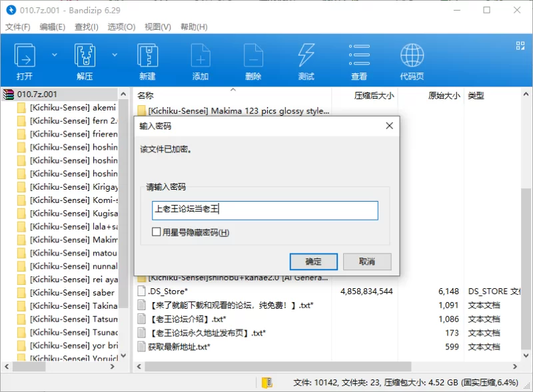Screen dimensions: 533x392
Task: Check 用星号隐藏密码(H) checkbox
Action: coord(156,232)
